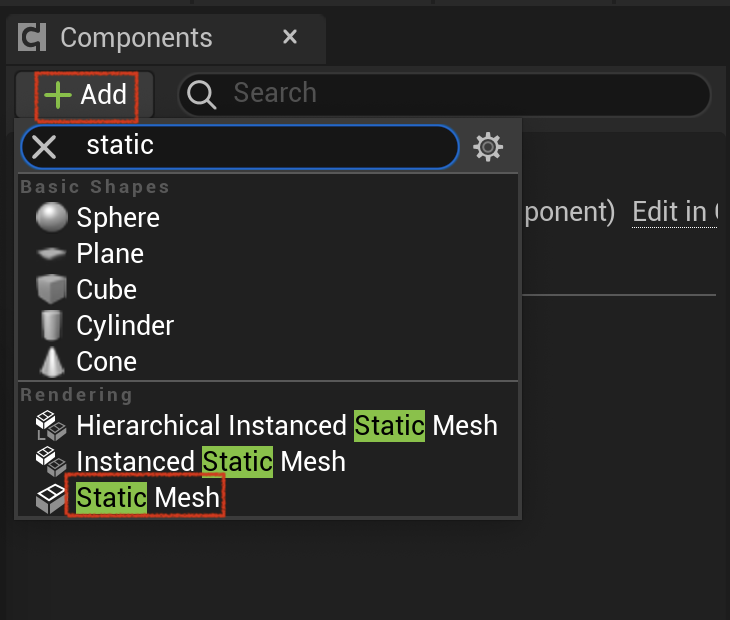The height and width of the screenshot is (620, 730).
Task: Open the Edit in link
Action: tap(675, 212)
